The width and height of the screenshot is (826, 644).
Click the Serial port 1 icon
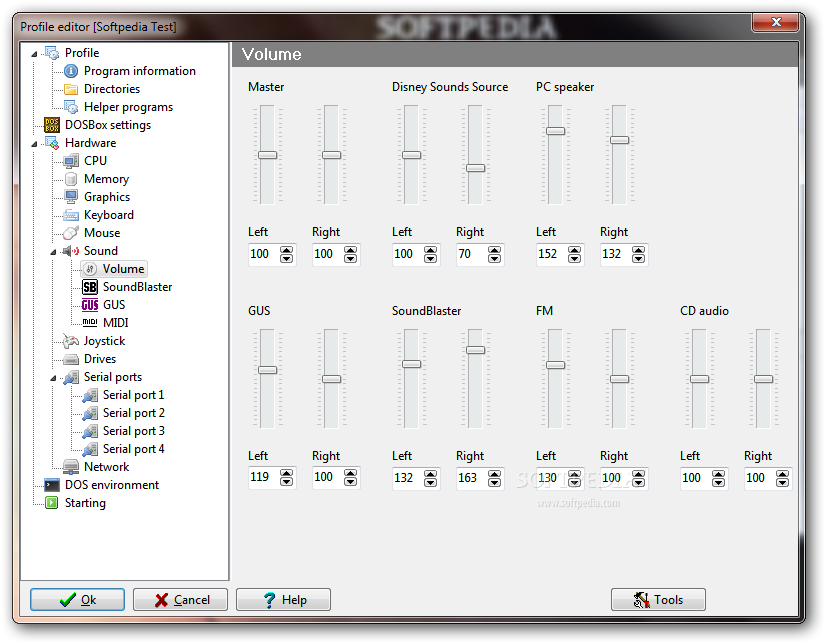90,395
